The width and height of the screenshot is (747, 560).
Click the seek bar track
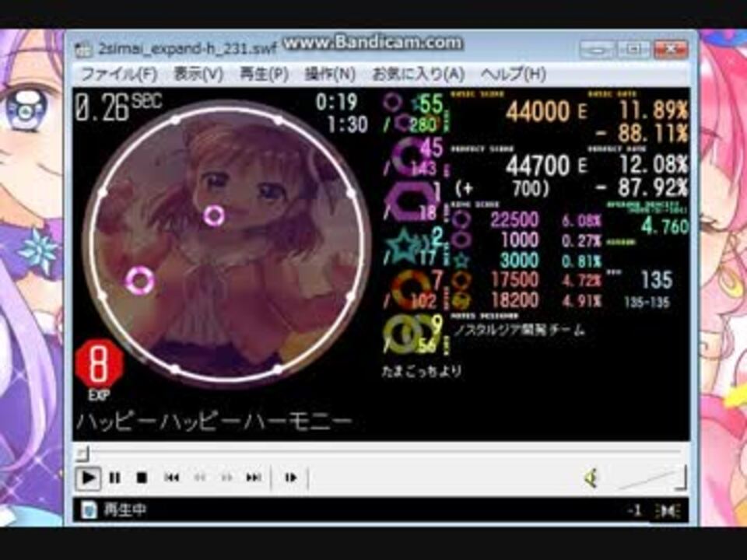coord(381,450)
